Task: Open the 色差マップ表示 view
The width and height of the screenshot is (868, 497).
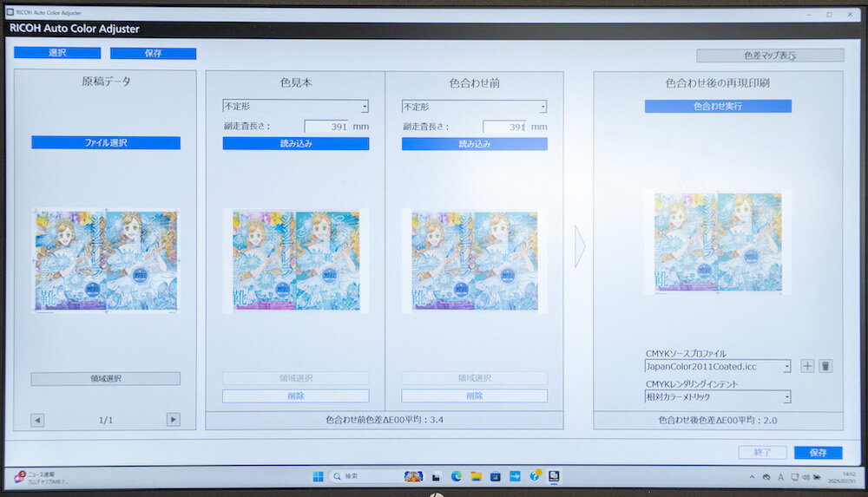Action: (x=770, y=56)
